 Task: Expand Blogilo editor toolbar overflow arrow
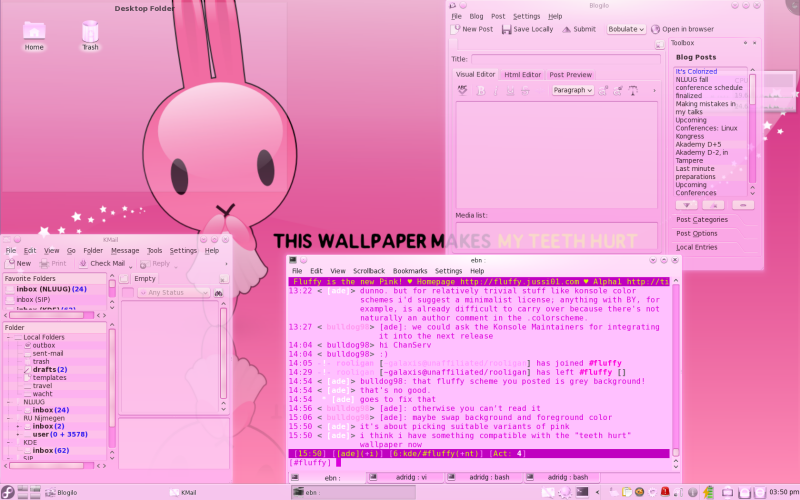[654, 91]
